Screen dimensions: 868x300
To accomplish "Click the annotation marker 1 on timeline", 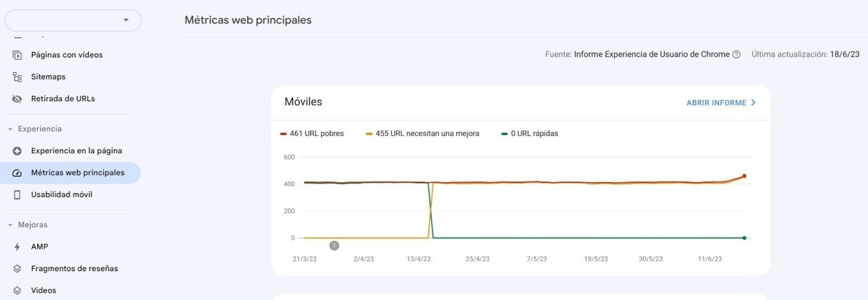I will (334, 246).
